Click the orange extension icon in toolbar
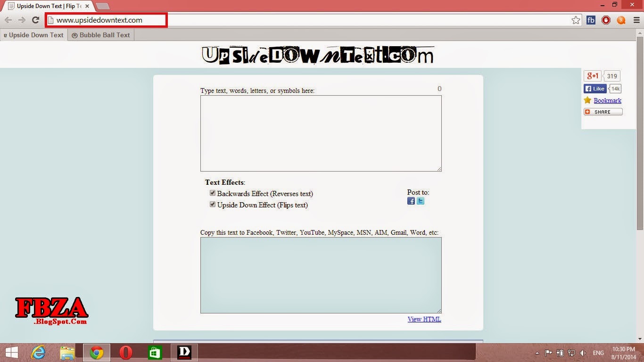 [x=621, y=20]
